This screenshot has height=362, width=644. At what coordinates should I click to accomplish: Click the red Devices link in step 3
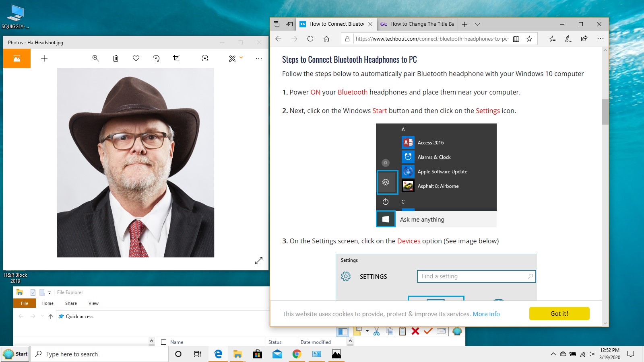409,241
